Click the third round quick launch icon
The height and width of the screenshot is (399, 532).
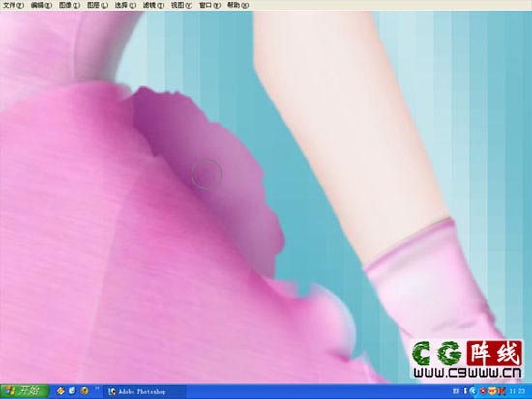(x=84, y=391)
